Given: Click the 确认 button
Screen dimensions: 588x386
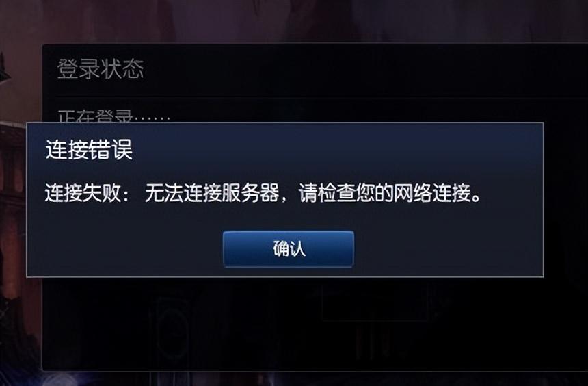Looking at the screenshot, I should pos(288,249).
